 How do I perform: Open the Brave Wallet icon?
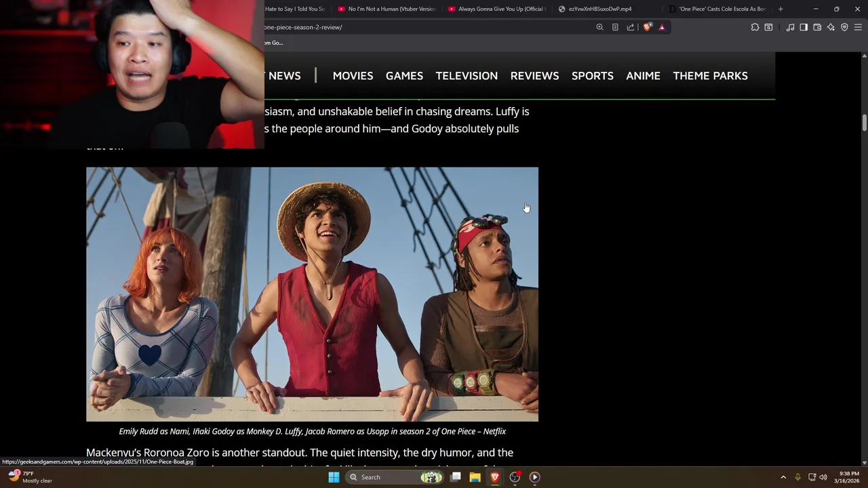[x=817, y=27]
